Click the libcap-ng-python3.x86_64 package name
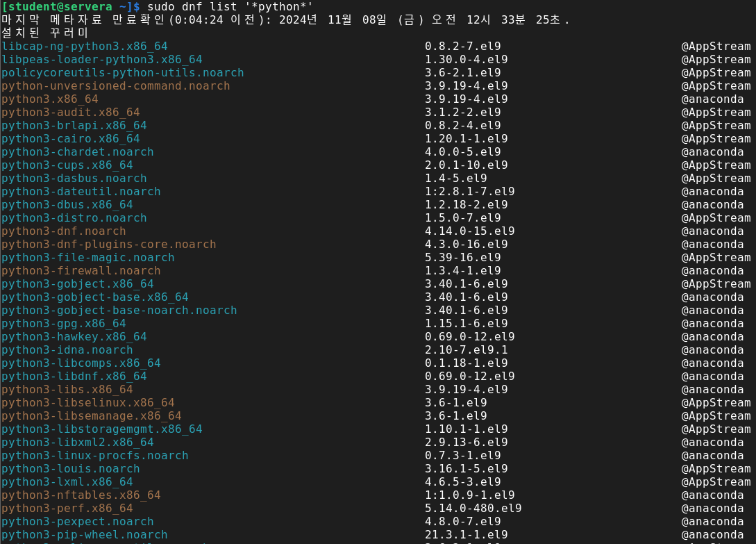 pyautogui.click(x=85, y=47)
